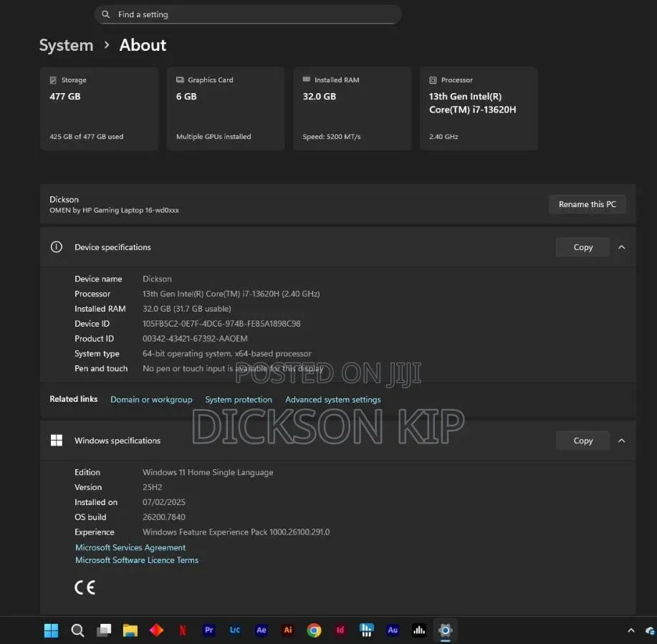This screenshot has height=644, width=657.
Task: Click the OS build value 26200.7840
Action: (x=164, y=517)
